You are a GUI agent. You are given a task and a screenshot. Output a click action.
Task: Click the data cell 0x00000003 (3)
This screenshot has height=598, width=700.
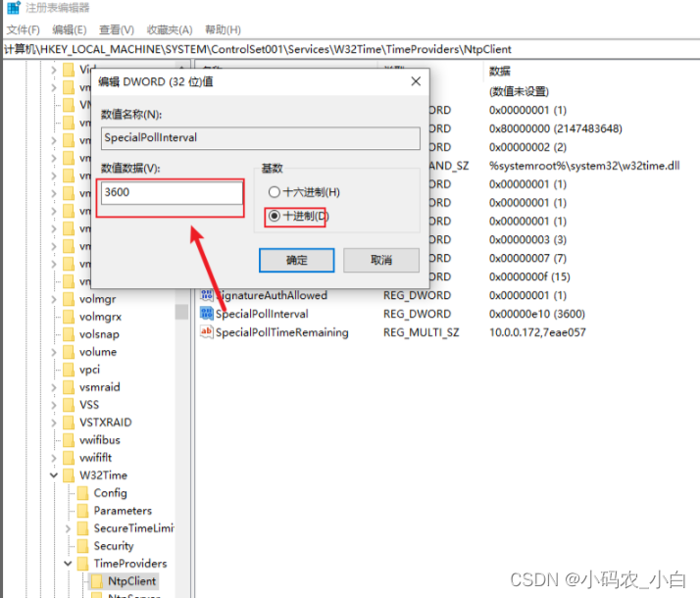(527, 239)
